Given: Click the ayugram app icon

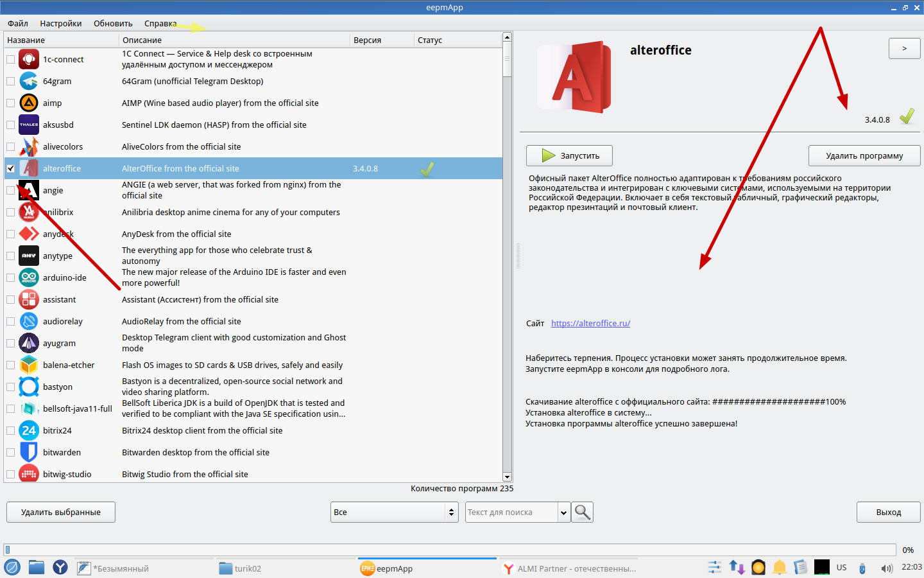Looking at the screenshot, I should pyautogui.click(x=29, y=343).
